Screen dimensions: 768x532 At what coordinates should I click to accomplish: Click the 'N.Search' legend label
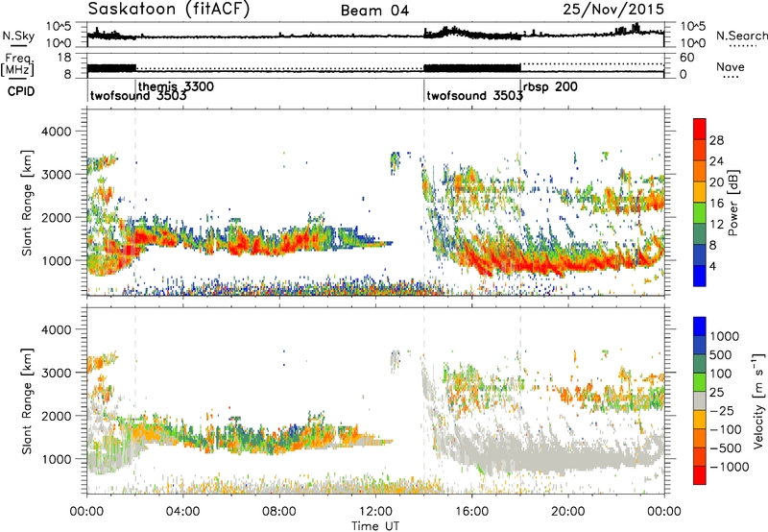pos(741,36)
